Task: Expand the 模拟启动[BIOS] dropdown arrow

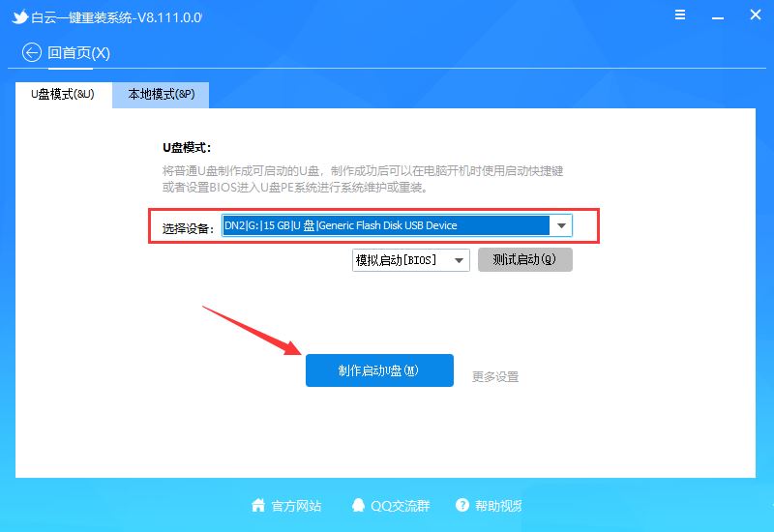Action: coord(459,260)
